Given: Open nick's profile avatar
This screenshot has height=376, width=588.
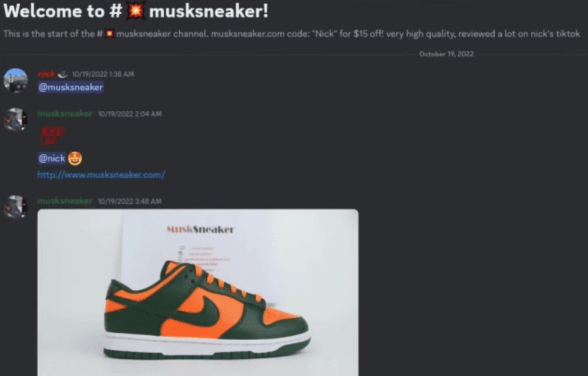Looking at the screenshot, I should 15,80.
